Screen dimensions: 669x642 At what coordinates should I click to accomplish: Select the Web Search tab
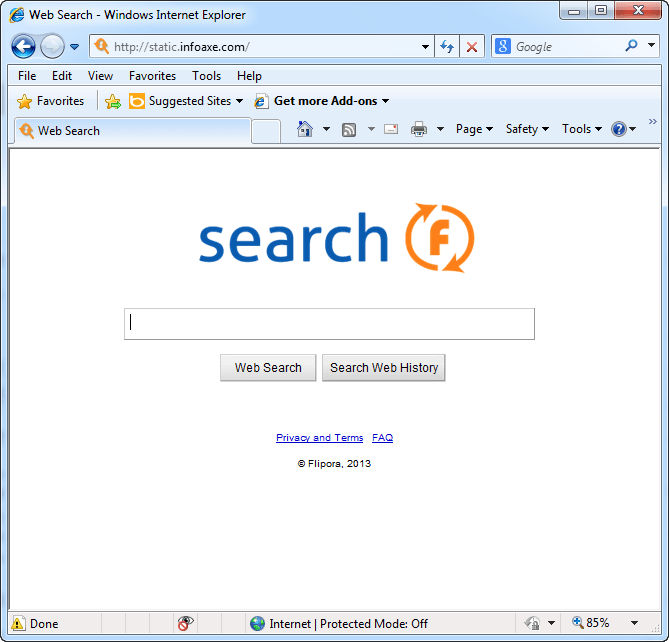click(x=132, y=131)
